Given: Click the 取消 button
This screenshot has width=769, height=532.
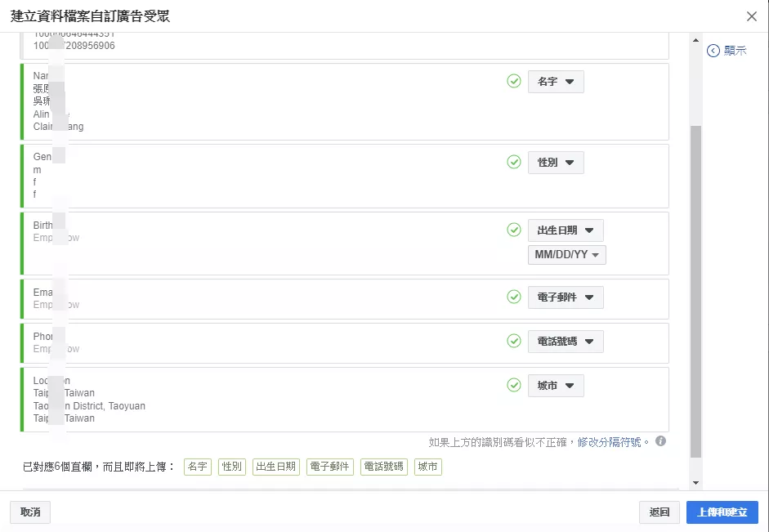Looking at the screenshot, I should [x=30, y=512].
